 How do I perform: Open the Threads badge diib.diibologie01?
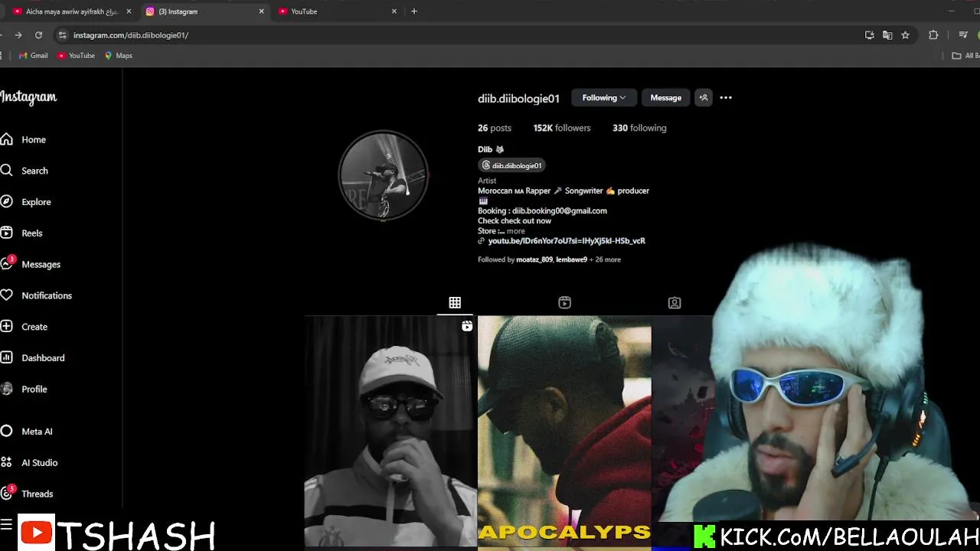click(x=511, y=165)
